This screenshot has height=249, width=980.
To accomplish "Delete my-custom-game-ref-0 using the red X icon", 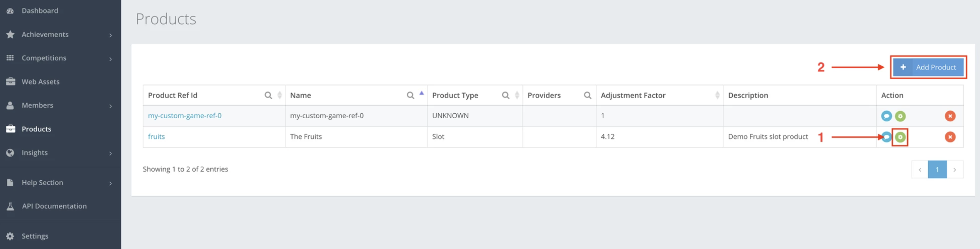I will coord(949,116).
